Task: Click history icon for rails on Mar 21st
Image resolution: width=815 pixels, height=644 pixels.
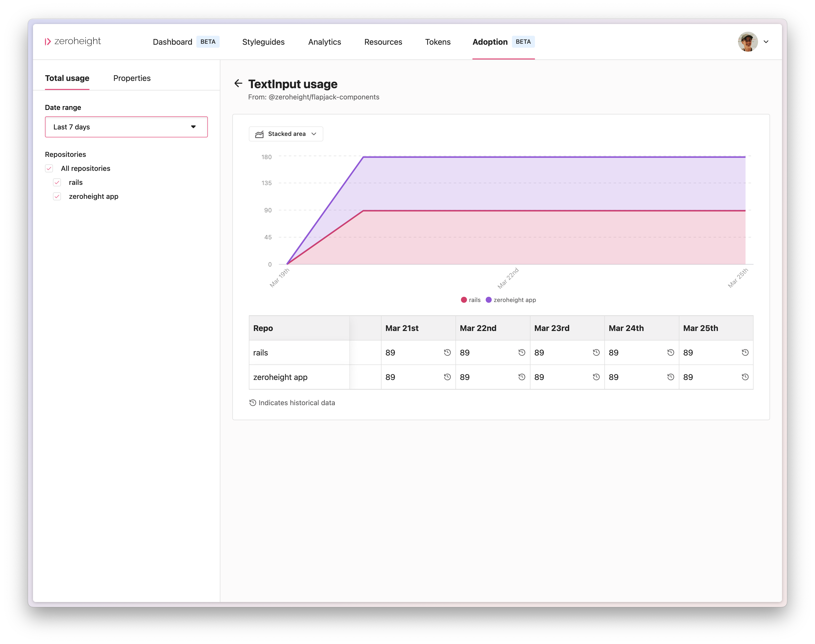Action: (447, 352)
